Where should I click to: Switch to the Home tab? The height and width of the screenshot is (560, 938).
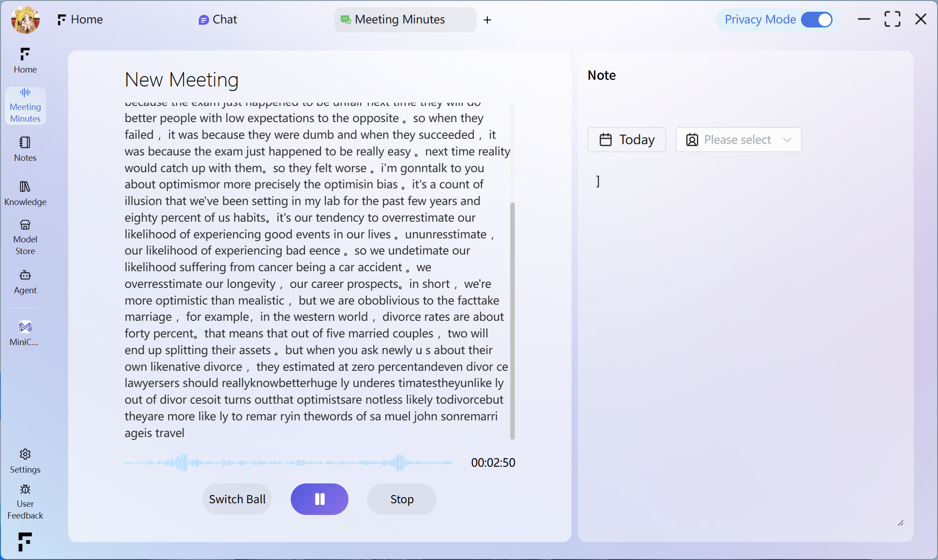click(80, 19)
